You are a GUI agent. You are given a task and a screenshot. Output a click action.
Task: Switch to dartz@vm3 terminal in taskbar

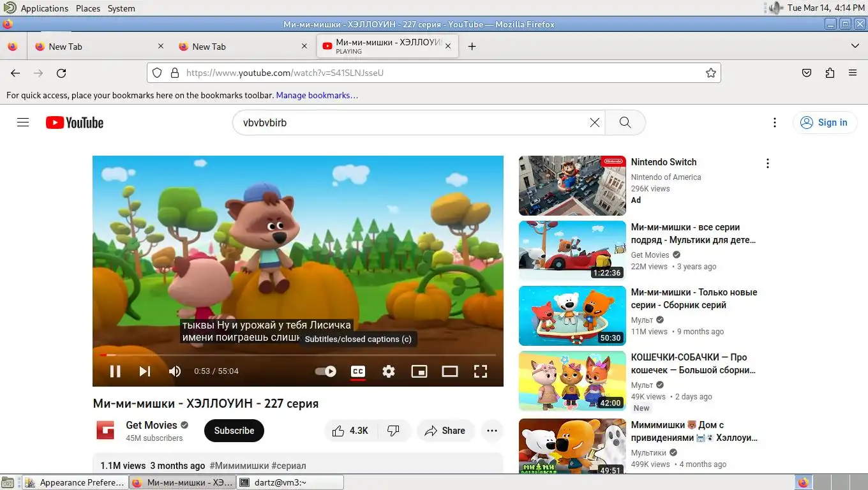coord(290,482)
